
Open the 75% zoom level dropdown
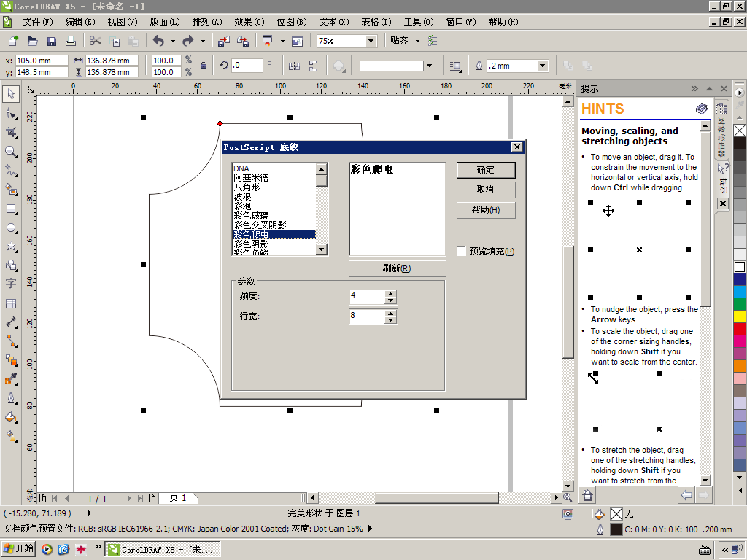pyautogui.click(x=371, y=41)
